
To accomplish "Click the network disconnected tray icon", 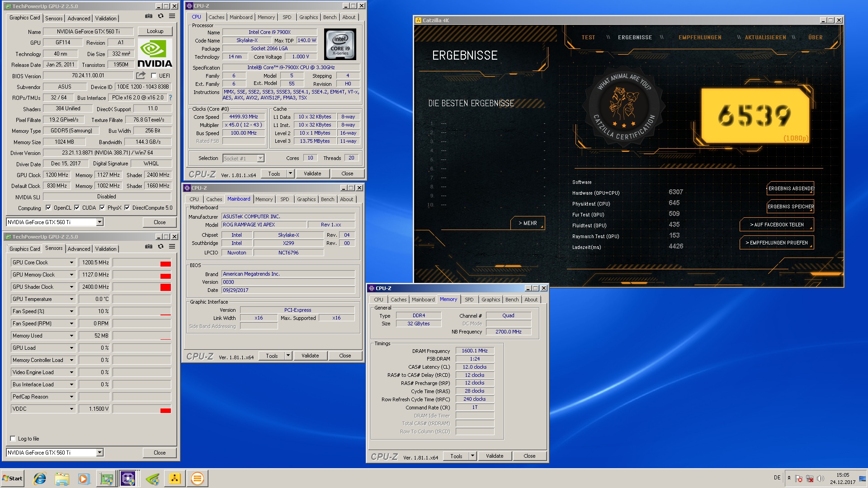I will [x=810, y=479].
